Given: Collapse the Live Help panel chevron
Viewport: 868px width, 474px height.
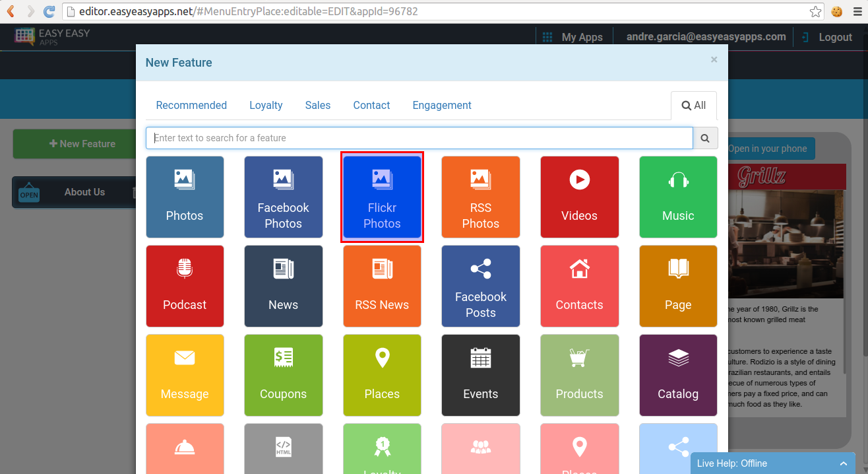Looking at the screenshot, I should (x=844, y=463).
